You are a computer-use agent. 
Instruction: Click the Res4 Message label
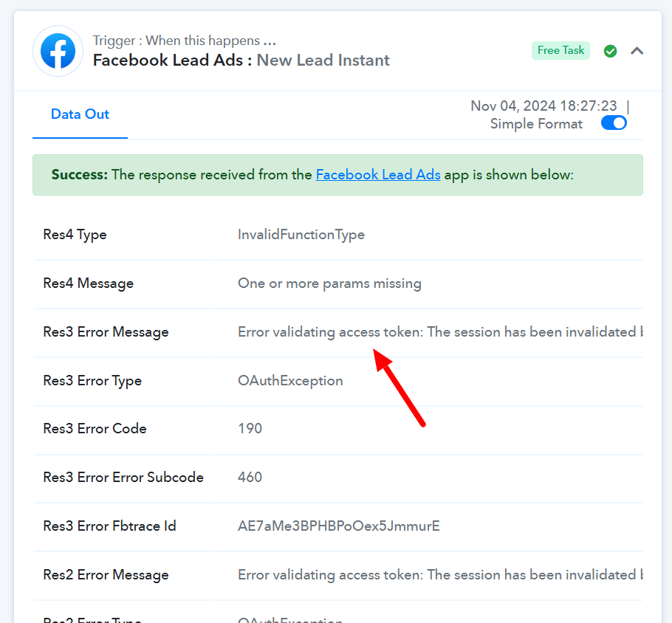89,283
